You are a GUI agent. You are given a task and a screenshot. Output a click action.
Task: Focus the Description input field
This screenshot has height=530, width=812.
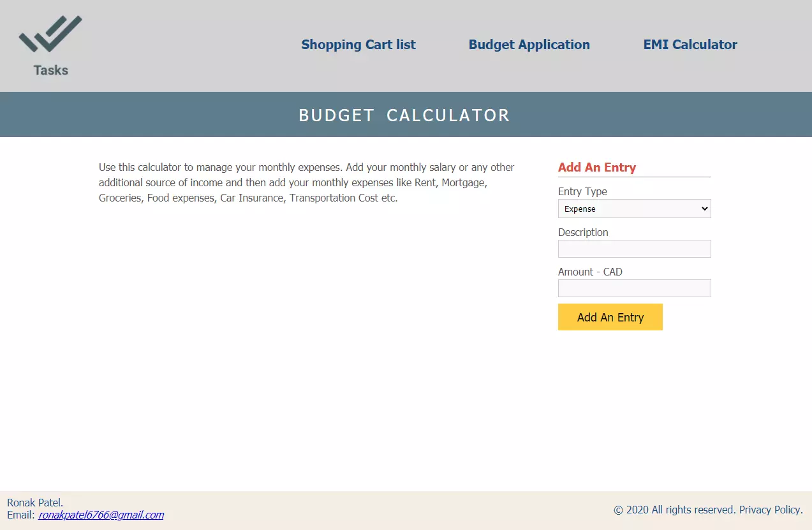635,249
